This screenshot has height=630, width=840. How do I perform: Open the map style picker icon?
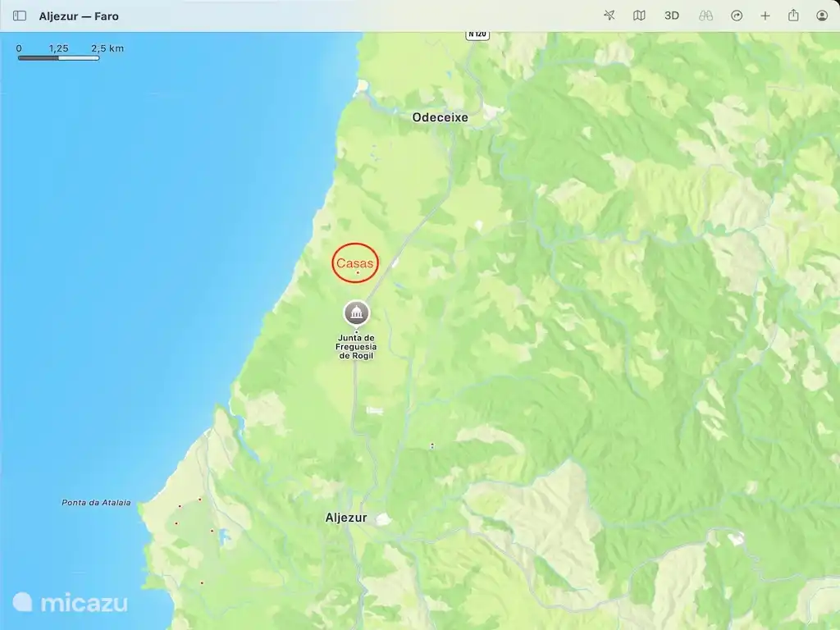(x=641, y=16)
